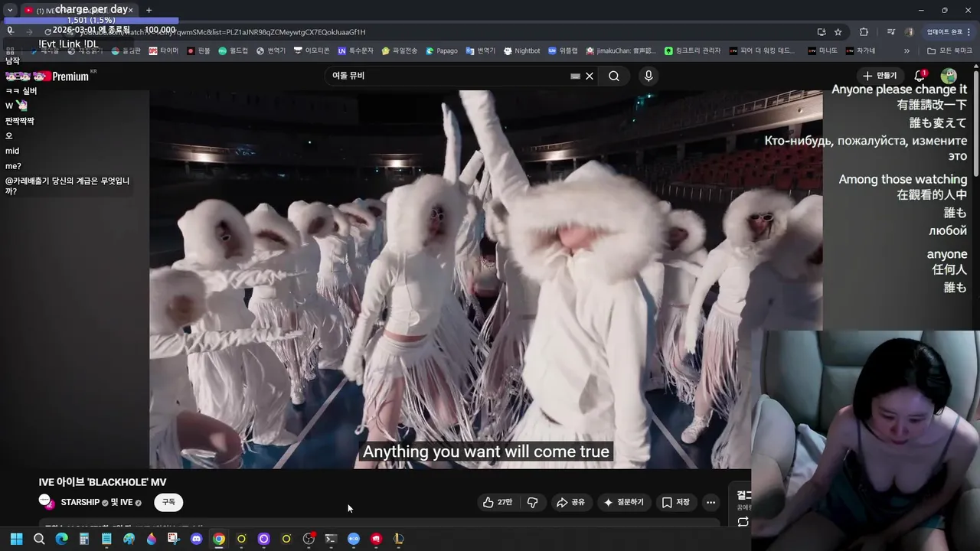
Task: Click the chat message mentioning @카레배출기
Action: coord(67,186)
